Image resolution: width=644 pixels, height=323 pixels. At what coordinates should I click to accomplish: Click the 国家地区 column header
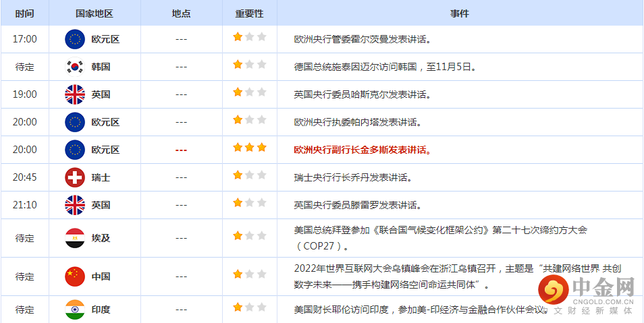[95, 13]
